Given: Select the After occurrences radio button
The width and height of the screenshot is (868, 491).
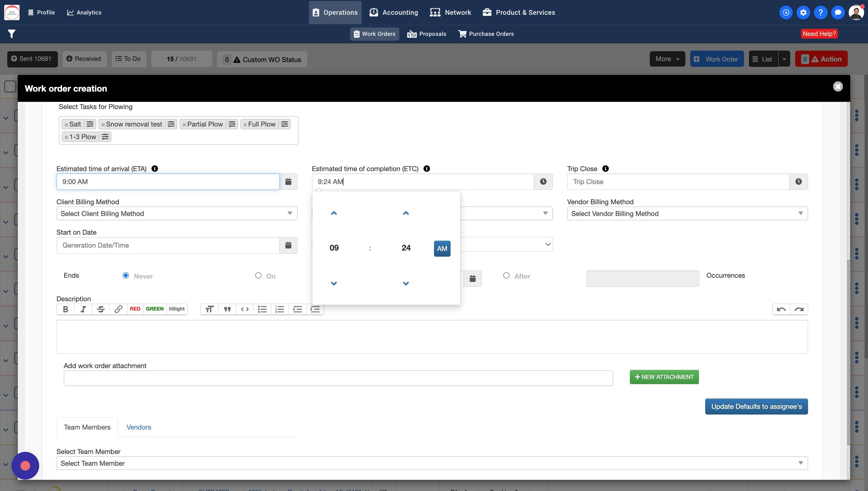Looking at the screenshot, I should (x=506, y=276).
